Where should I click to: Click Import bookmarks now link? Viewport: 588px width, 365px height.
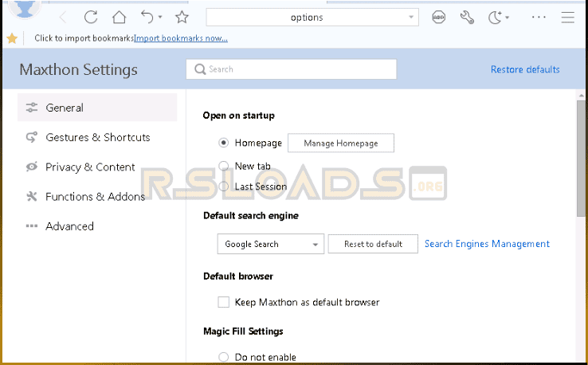(x=181, y=38)
